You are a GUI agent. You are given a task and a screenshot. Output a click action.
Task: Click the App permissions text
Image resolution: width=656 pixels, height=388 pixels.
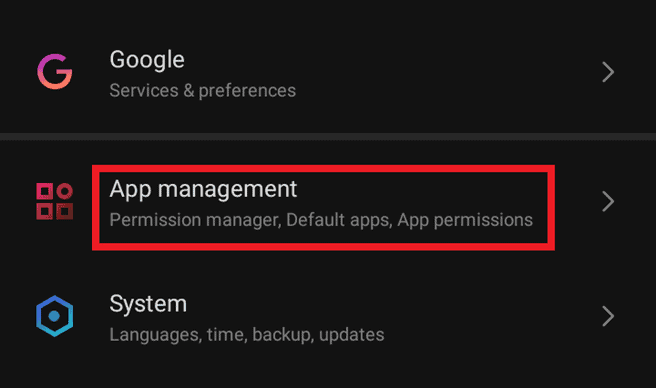coord(465,220)
